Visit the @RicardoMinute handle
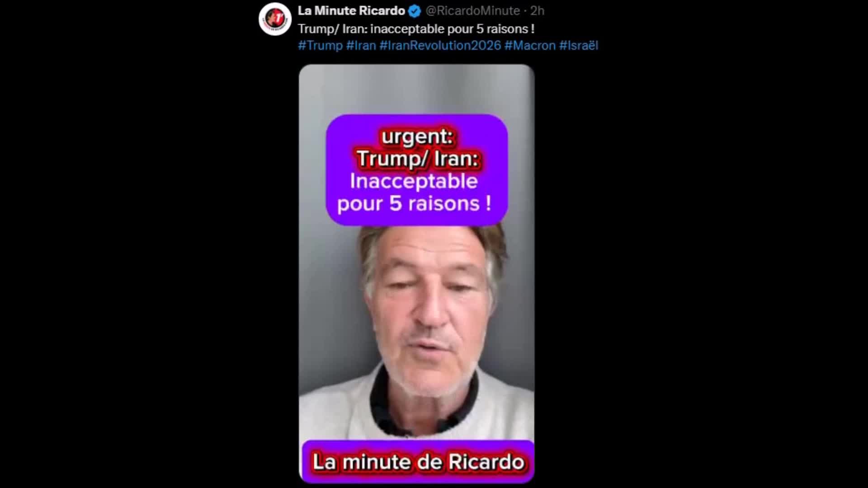The image size is (868, 488). (473, 11)
